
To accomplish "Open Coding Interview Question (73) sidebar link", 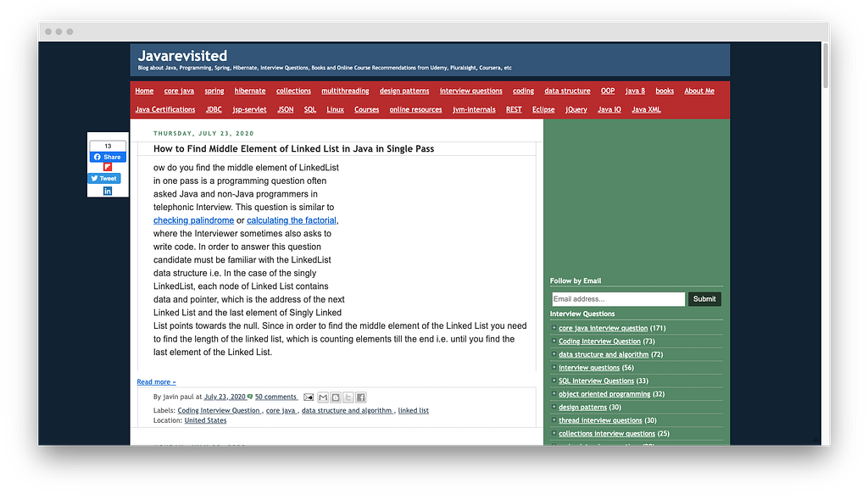I will [x=599, y=342].
